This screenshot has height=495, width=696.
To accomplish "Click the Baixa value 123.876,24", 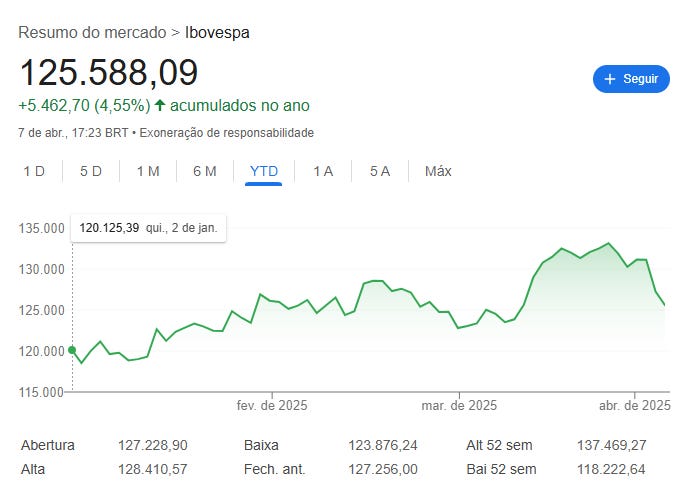I will (x=383, y=445).
